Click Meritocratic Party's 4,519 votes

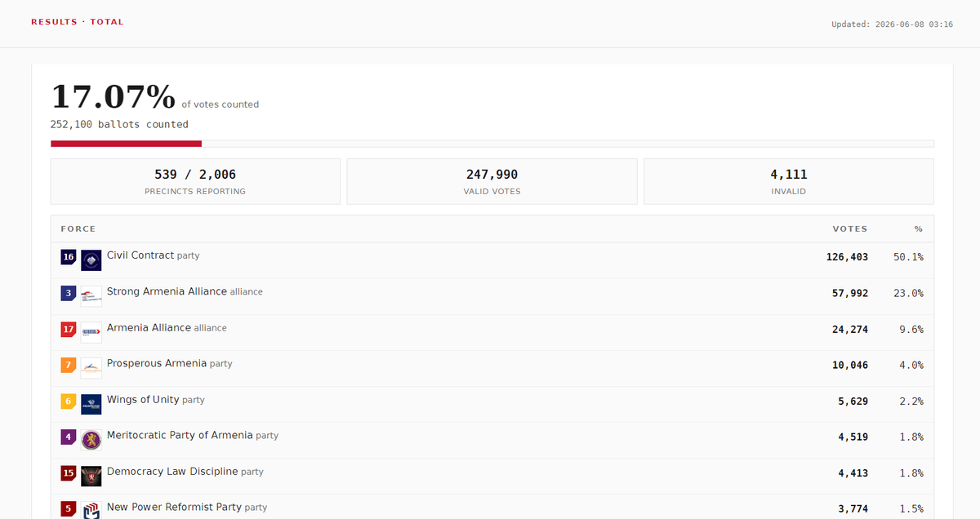point(853,437)
